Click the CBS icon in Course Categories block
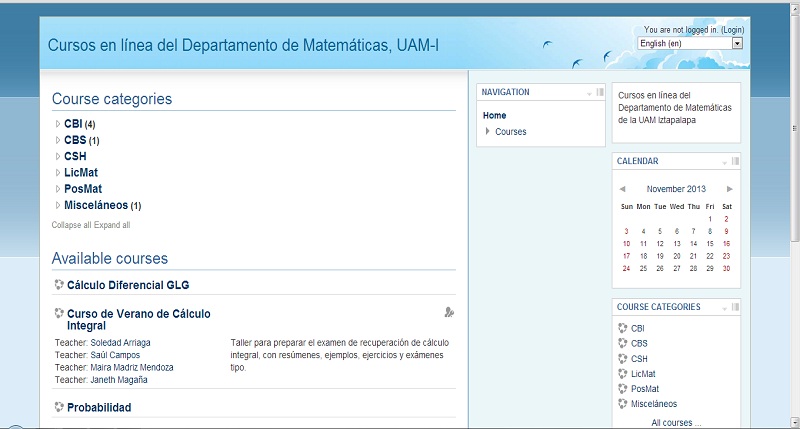800x429 pixels. pyautogui.click(x=622, y=343)
